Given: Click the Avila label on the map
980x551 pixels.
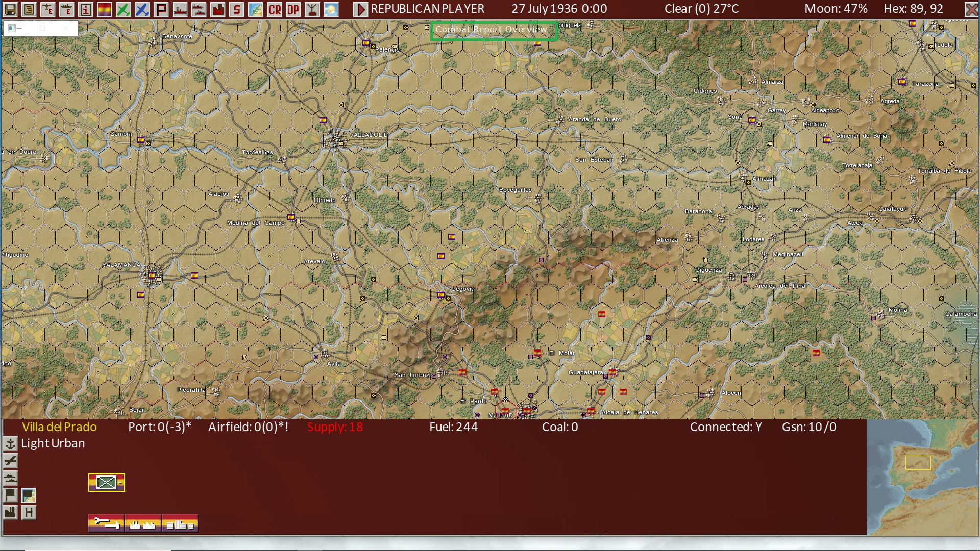Looking at the screenshot, I should pyautogui.click(x=334, y=364).
